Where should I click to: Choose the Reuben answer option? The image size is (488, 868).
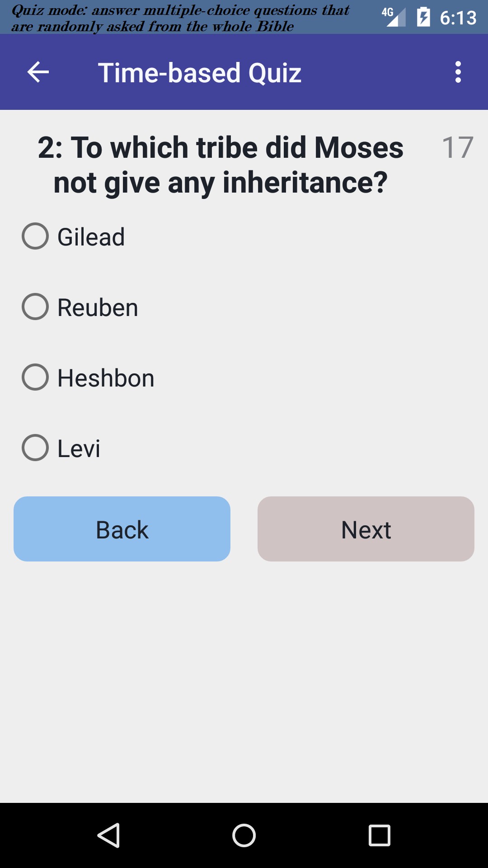pos(35,307)
